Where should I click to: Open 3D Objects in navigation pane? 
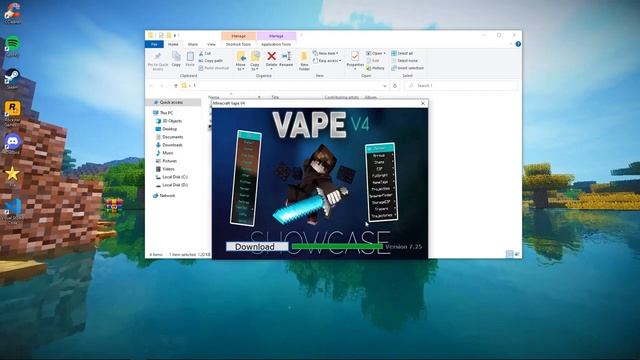pos(172,121)
